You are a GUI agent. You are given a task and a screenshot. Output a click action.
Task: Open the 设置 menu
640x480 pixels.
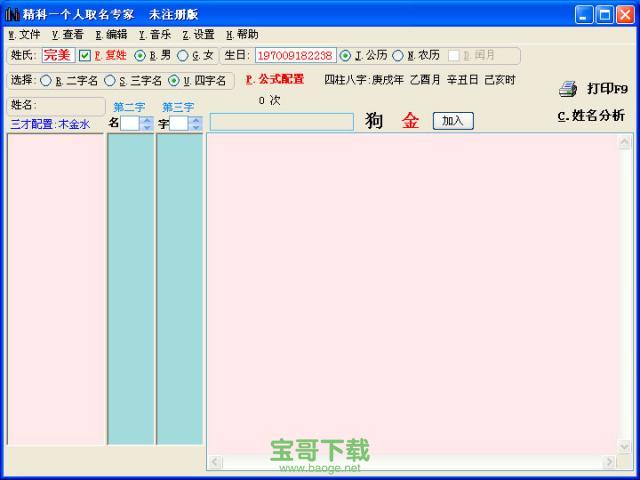(x=198, y=35)
